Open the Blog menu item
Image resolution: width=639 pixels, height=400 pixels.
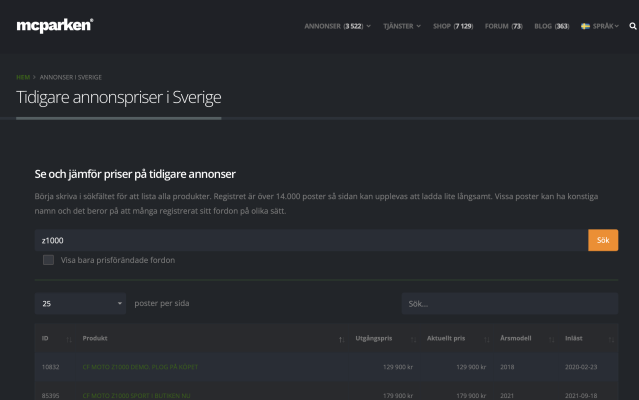click(x=552, y=26)
